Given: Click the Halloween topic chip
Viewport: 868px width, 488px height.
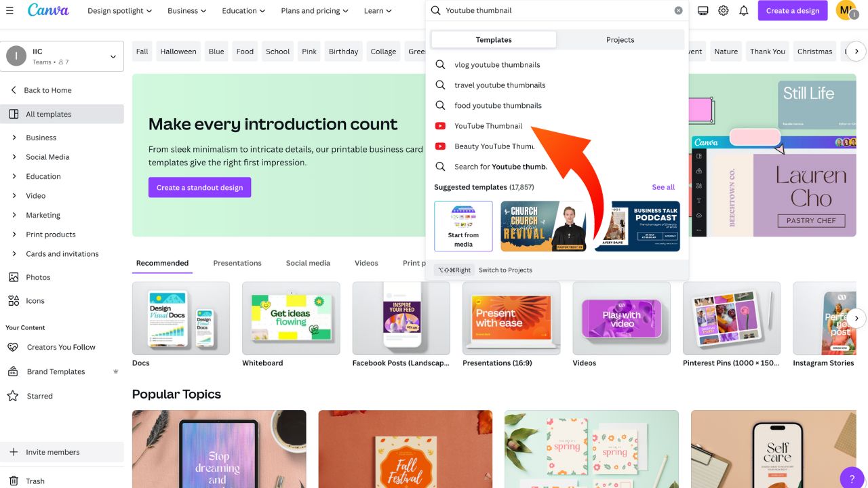Looking at the screenshot, I should coord(178,52).
